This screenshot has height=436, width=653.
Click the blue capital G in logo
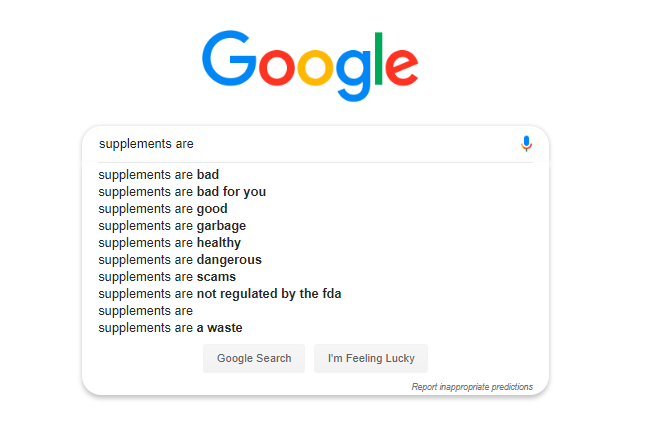229,58
